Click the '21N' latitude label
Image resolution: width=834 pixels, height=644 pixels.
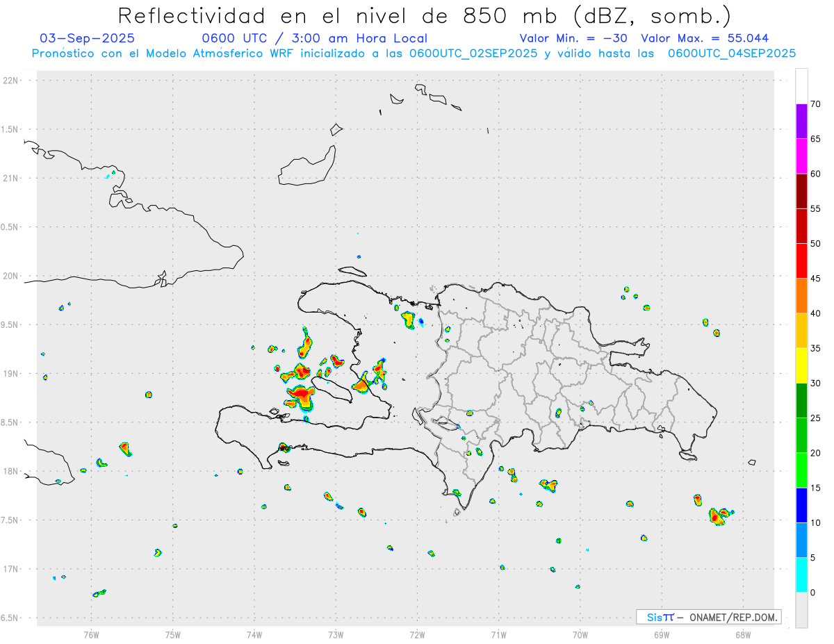pos(12,178)
